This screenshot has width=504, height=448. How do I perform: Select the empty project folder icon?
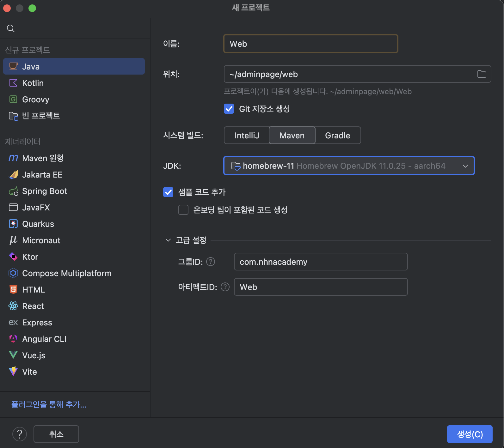(13, 116)
